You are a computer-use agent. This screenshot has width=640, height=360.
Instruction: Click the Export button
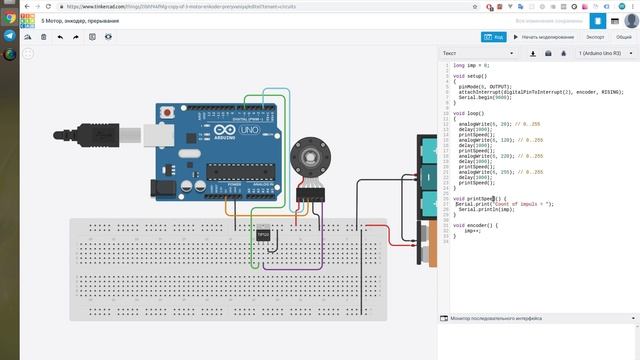(x=595, y=37)
